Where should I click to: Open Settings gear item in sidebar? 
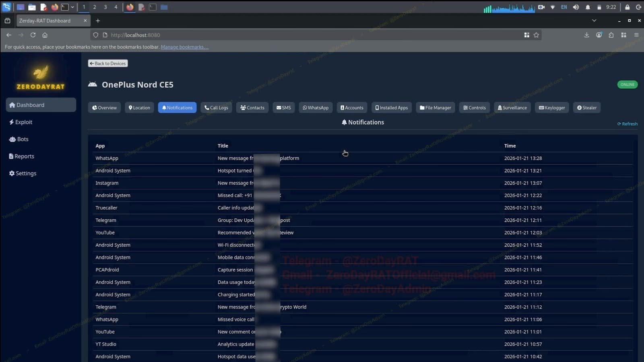tap(12, 173)
